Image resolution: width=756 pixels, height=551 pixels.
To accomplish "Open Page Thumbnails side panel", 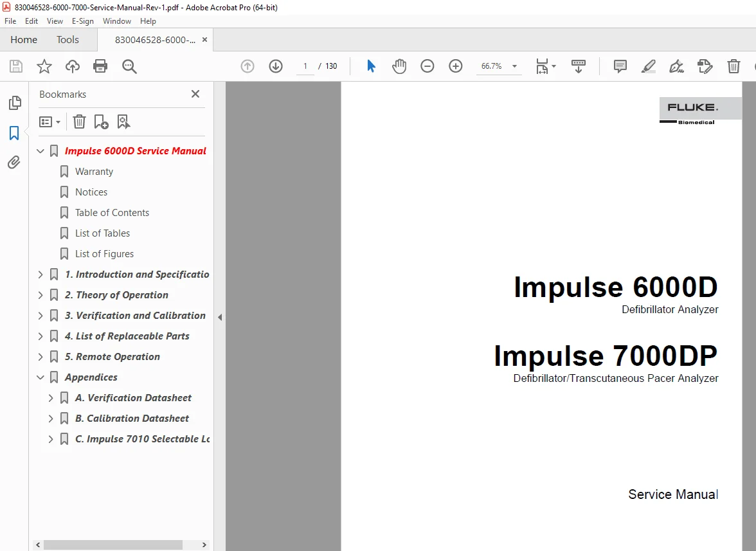I will click(15, 103).
